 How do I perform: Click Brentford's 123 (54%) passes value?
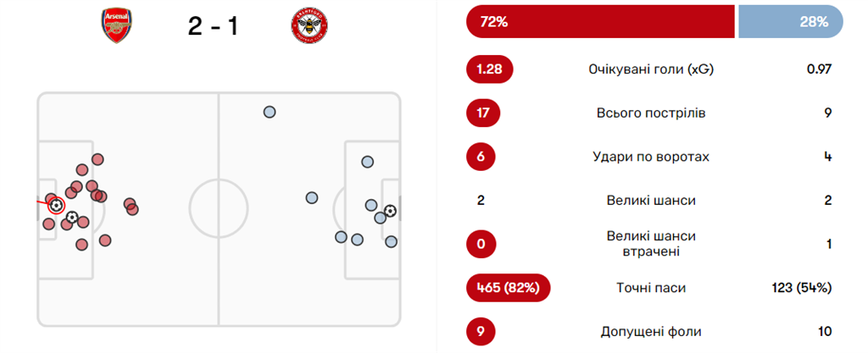[x=801, y=288]
